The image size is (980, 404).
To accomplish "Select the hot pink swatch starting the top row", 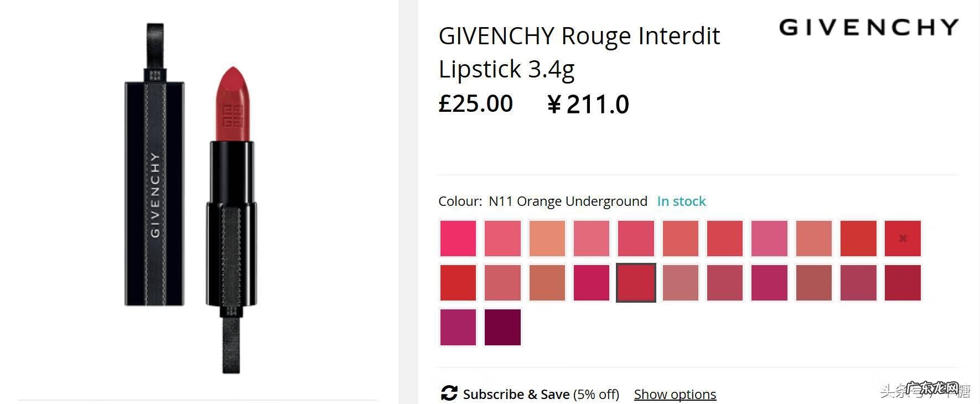I will [458, 239].
